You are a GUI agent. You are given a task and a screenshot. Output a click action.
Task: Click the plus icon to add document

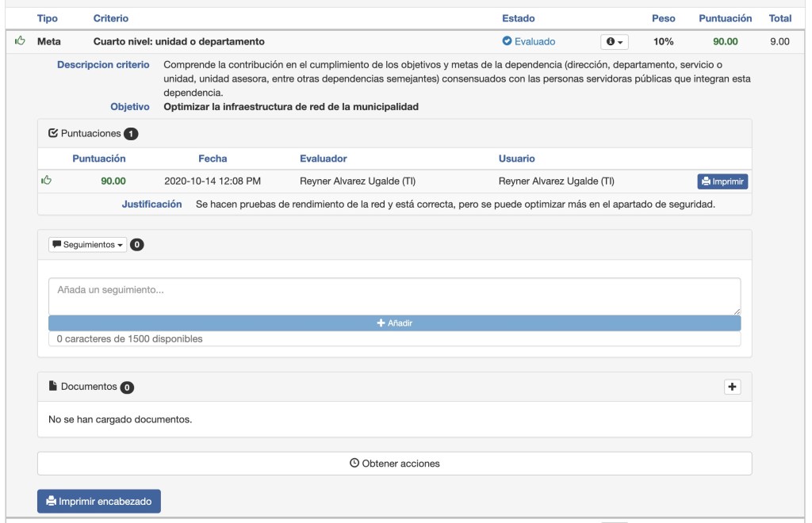[x=732, y=387]
